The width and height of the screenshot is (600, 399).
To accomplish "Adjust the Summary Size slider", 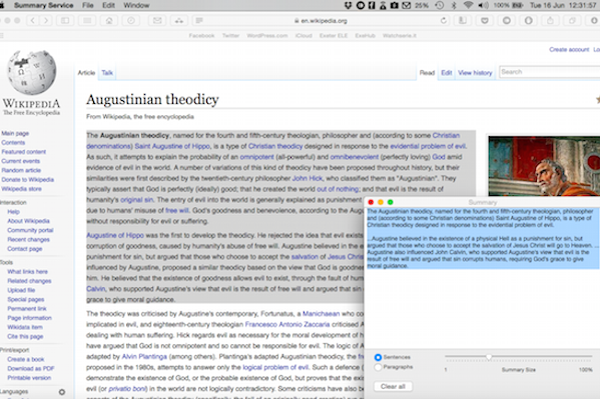I will coord(489,357).
